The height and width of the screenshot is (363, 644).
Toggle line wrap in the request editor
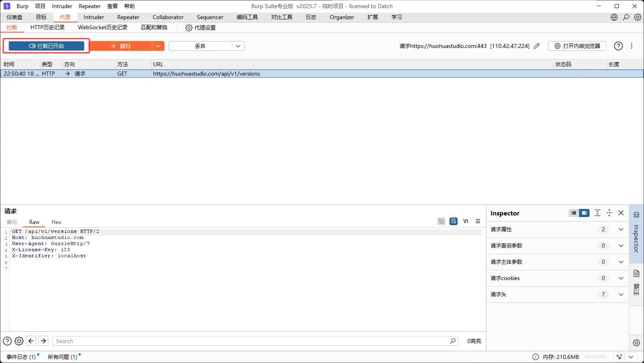(454, 221)
